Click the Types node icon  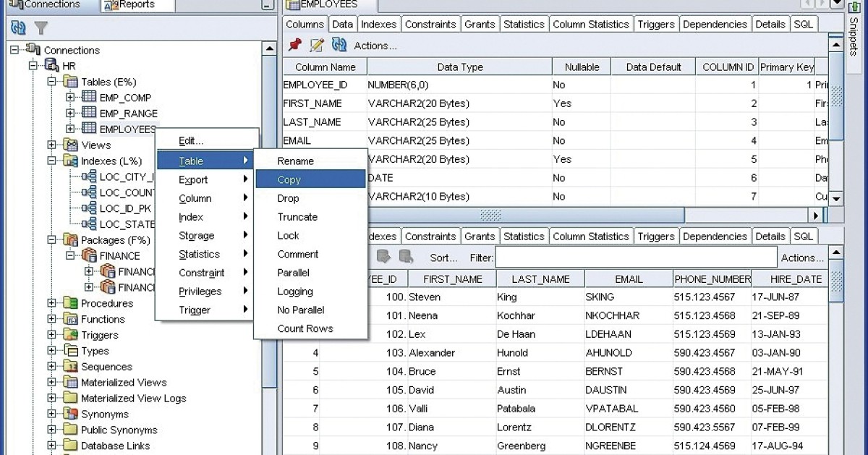(x=71, y=351)
